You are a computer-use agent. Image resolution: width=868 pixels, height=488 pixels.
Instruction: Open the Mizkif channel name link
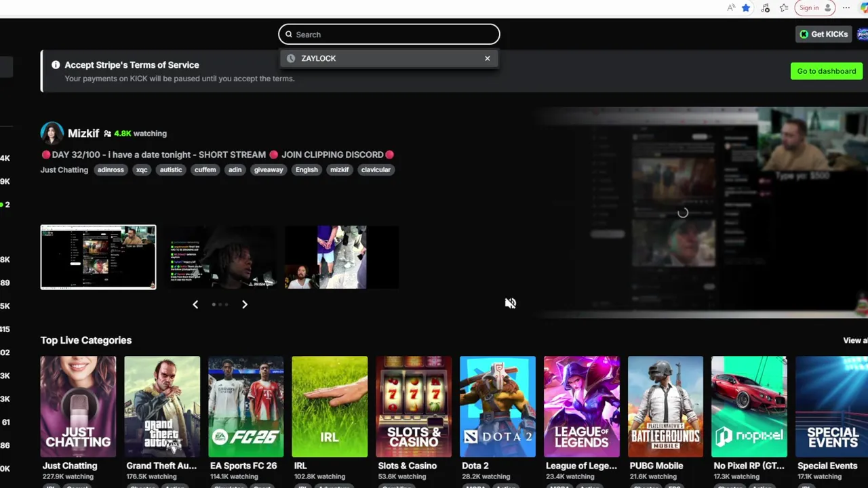[x=83, y=134]
